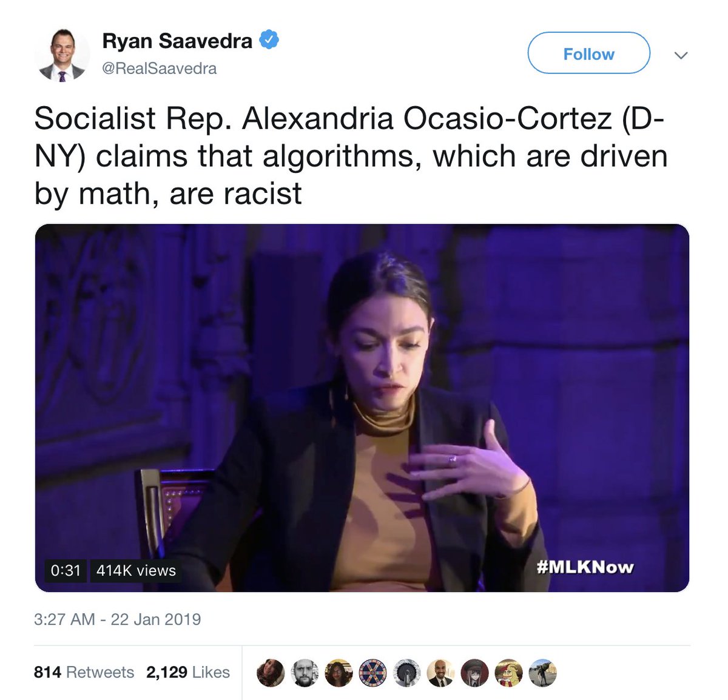View the 2,129 Likes list

click(x=188, y=672)
